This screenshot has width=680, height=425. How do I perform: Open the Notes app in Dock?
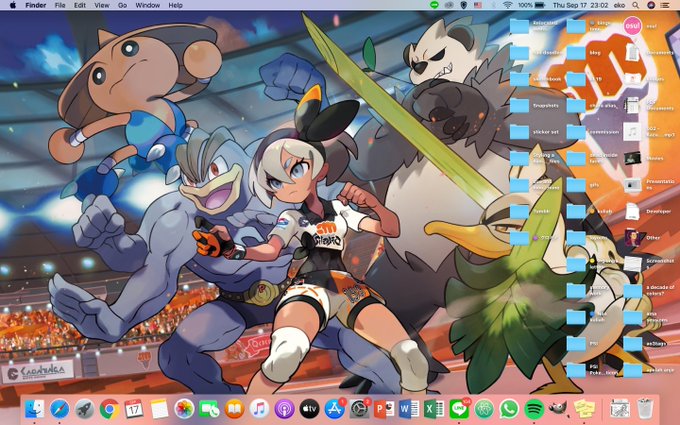[159, 409]
